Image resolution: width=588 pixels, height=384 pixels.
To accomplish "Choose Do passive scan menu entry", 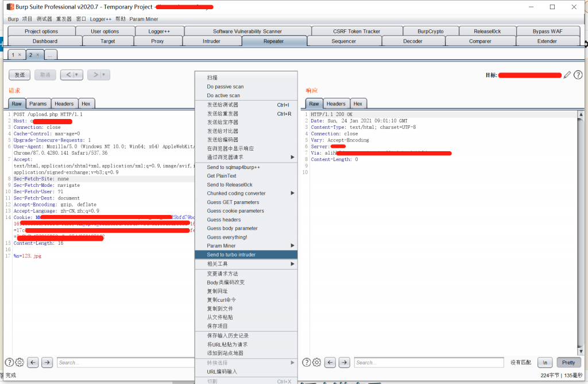I will [246, 86].
